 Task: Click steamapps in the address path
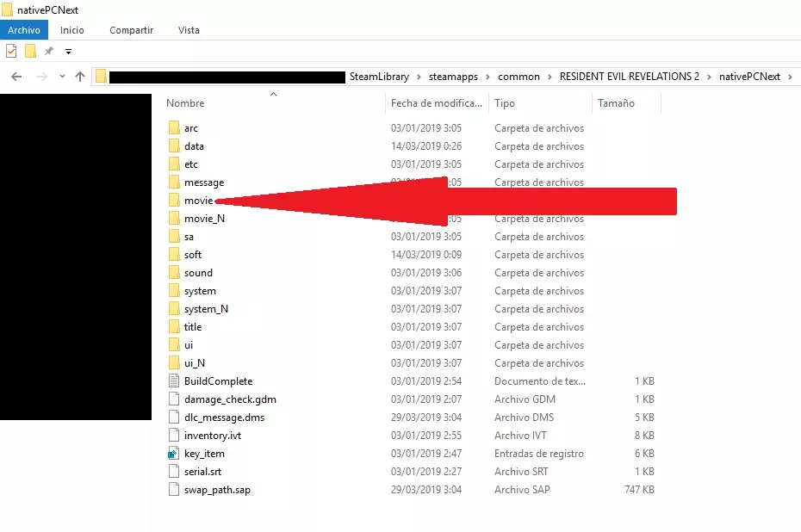(453, 77)
